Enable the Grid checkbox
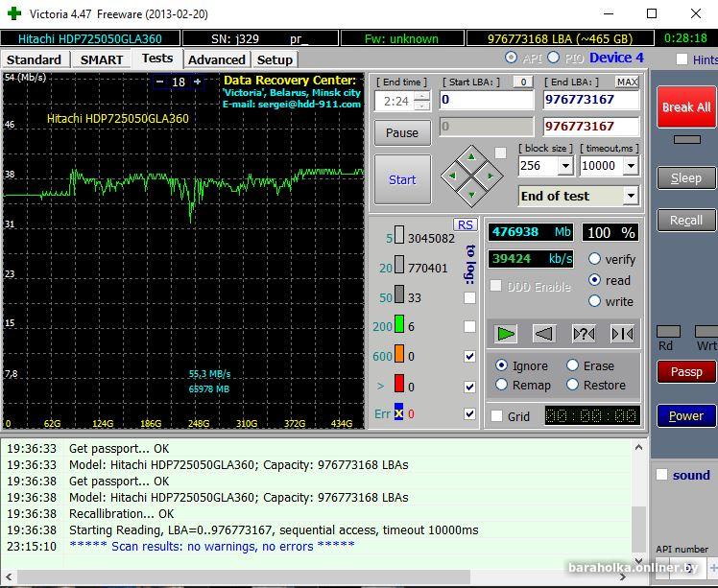The height and width of the screenshot is (588, 718). tap(496, 416)
